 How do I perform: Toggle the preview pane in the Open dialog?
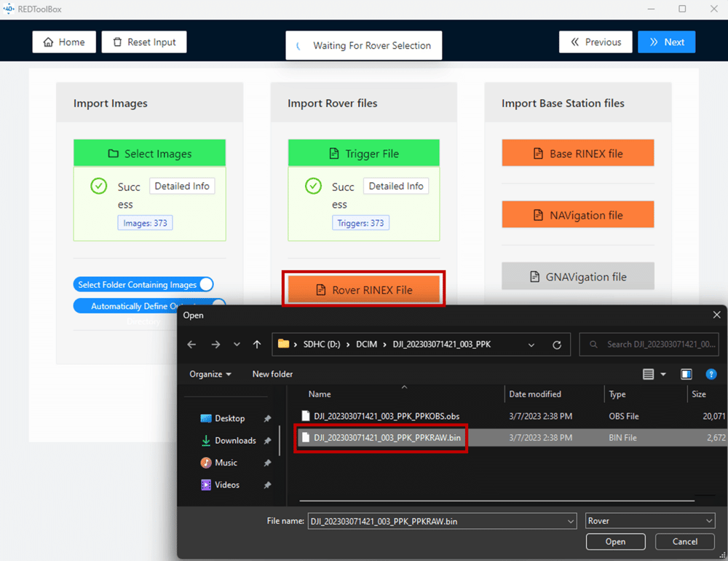(x=686, y=374)
